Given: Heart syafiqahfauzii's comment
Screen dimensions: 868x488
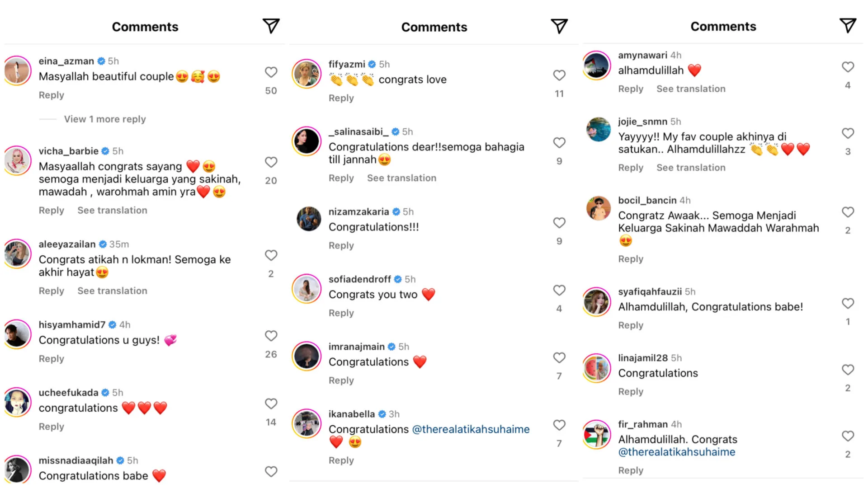Looking at the screenshot, I should coord(848,303).
